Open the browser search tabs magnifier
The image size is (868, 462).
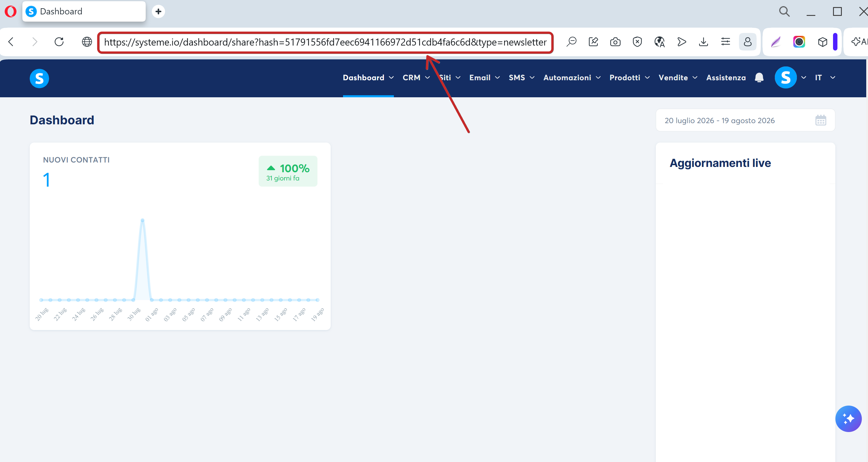[784, 11]
